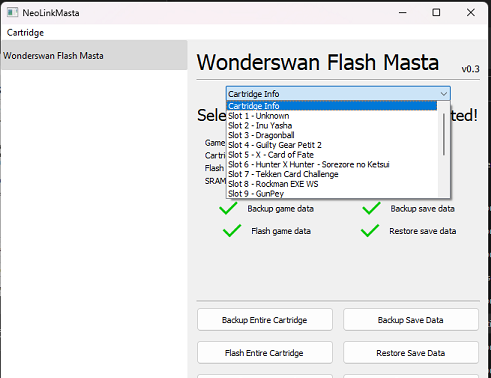Viewport: 491px width, 378px height.
Task: Click the green checkmark beside Flash game data
Action: click(x=232, y=230)
